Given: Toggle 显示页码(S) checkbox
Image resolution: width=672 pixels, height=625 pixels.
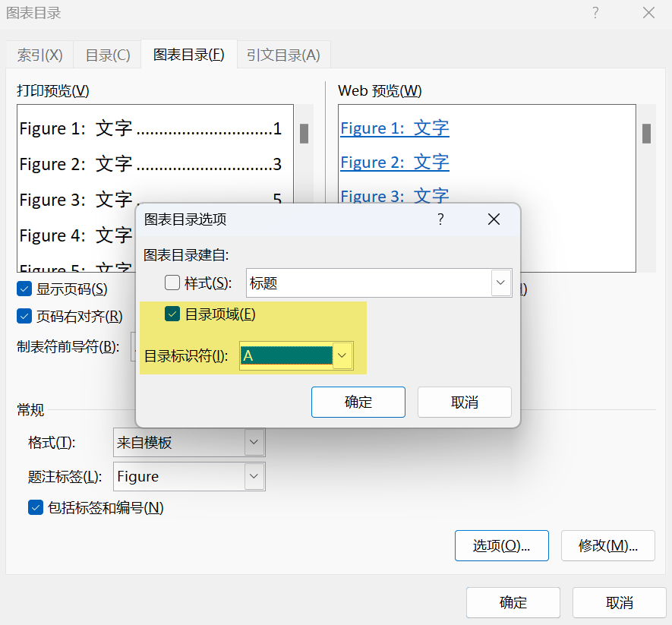Looking at the screenshot, I should click(x=24, y=289).
